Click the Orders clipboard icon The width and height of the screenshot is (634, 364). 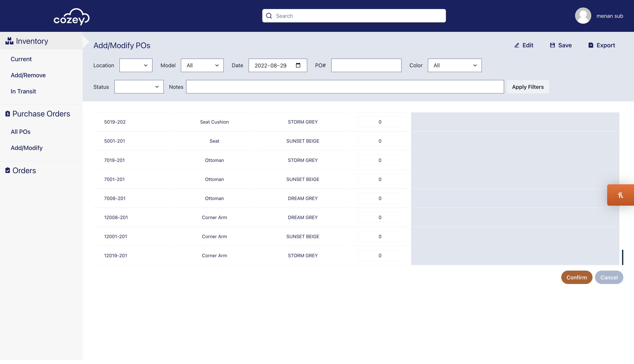(x=8, y=170)
